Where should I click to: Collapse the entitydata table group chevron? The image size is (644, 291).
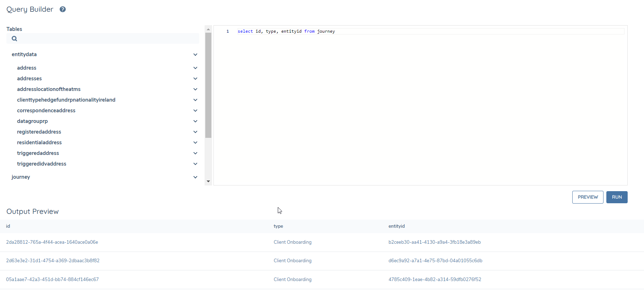pyautogui.click(x=195, y=55)
